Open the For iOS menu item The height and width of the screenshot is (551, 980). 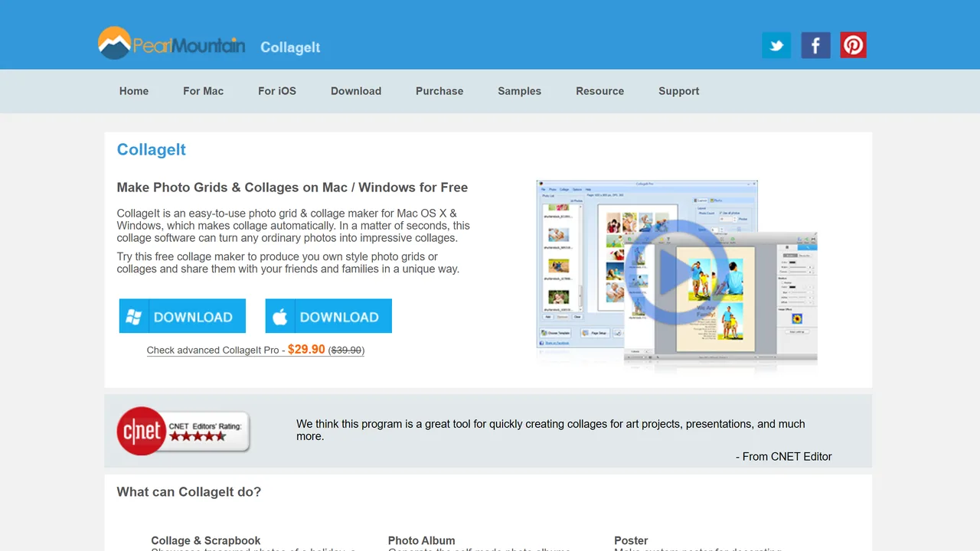tap(277, 91)
